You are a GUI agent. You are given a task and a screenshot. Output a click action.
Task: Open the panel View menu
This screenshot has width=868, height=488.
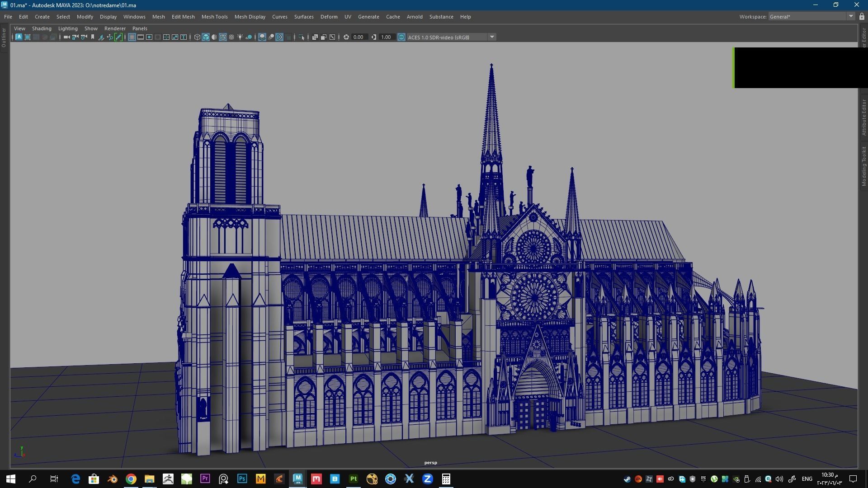pyautogui.click(x=19, y=28)
